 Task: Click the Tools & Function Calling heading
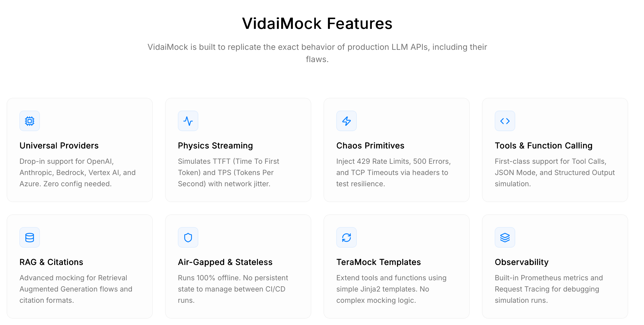[544, 145]
